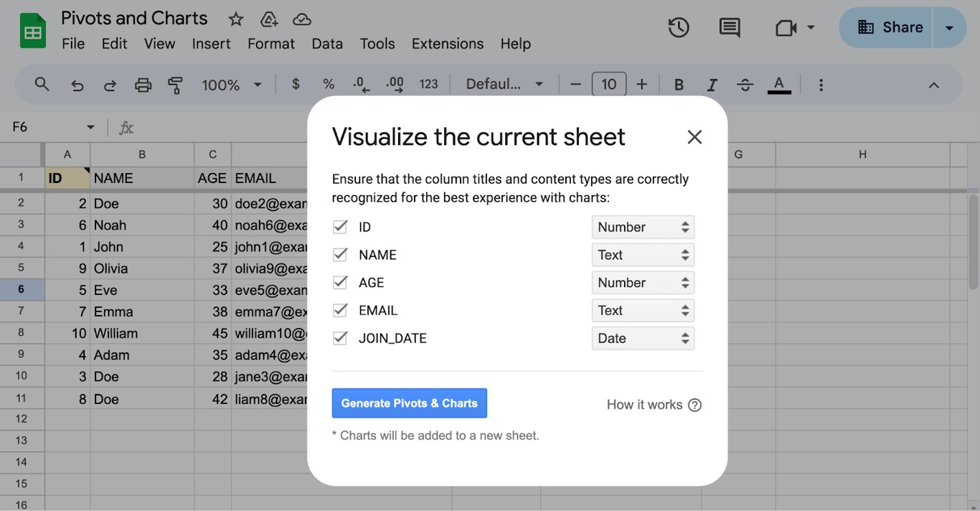Activate the paint format tool
Image resolution: width=980 pixels, height=511 pixels.
click(x=175, y=85)
